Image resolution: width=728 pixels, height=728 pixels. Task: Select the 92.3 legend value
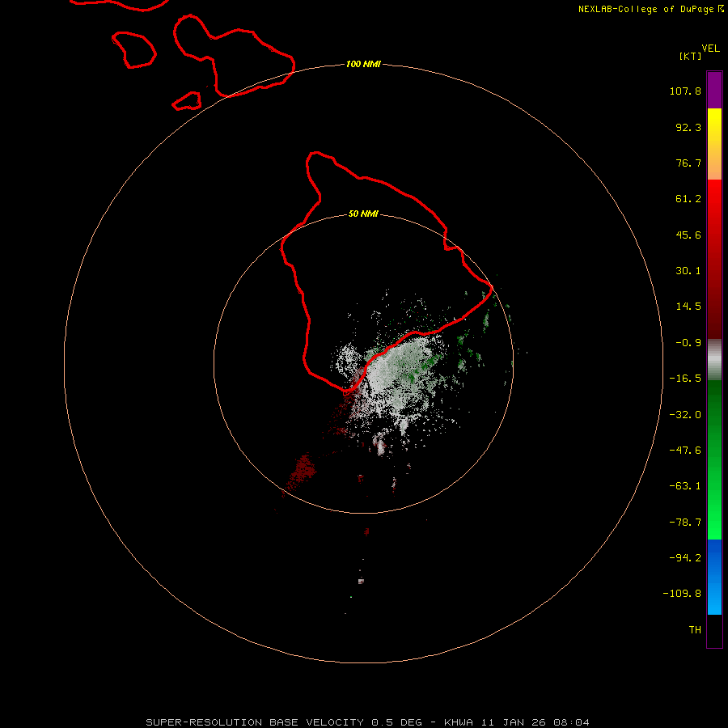click(688, 127)
